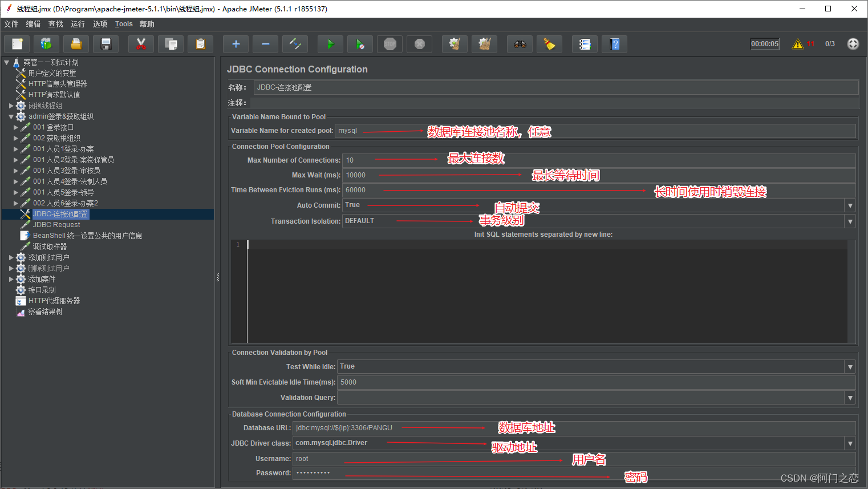Click the Reset search icon
This screenshot has height=489, width=868.
click(550, 44)
